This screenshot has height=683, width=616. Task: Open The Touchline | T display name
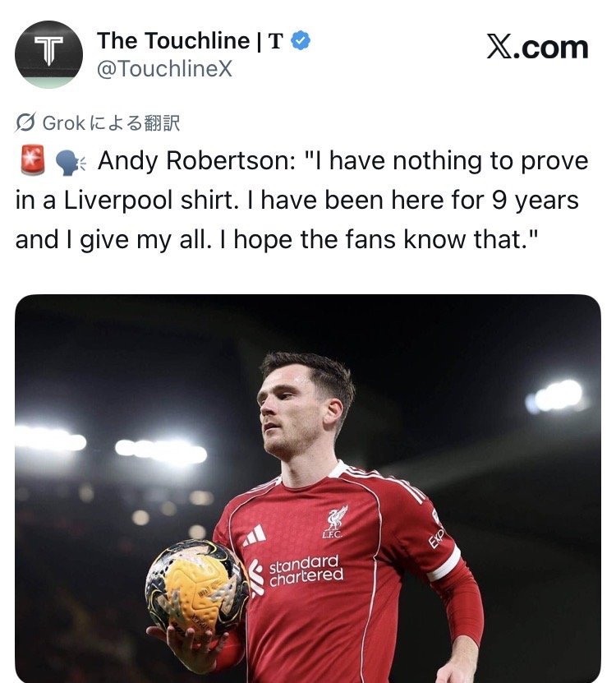190,41
